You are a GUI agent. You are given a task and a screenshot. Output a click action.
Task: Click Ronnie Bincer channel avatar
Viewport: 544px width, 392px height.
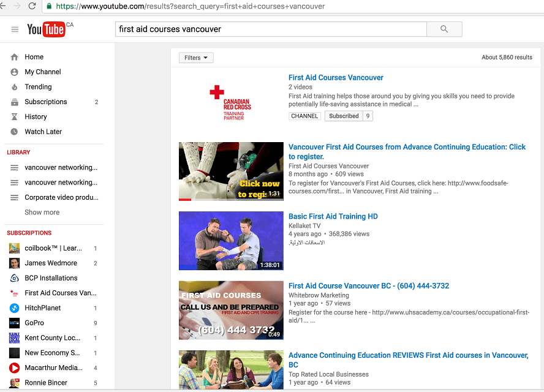click(x=14, y=382)
